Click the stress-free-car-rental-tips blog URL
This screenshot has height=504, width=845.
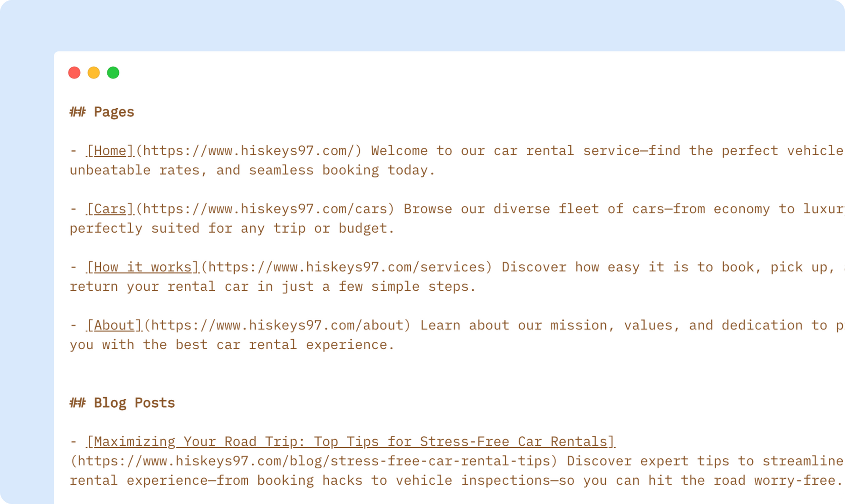click(314, 460)
